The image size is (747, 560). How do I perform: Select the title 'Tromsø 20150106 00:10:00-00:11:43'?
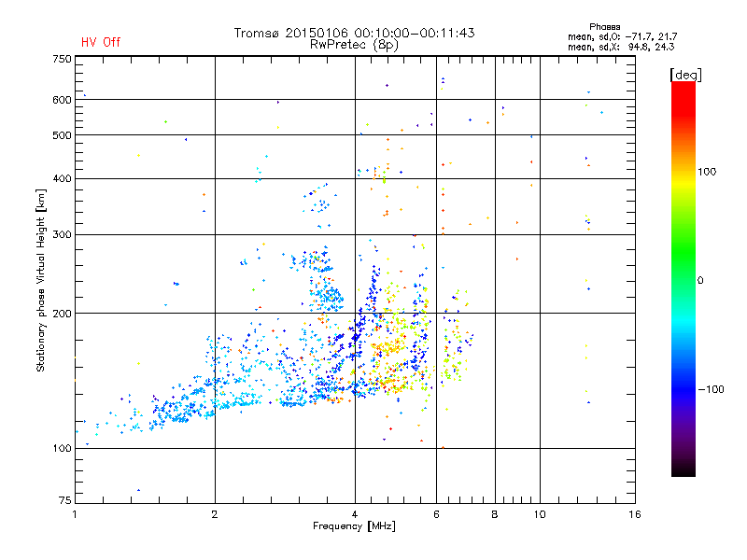(x=354, y=33)
